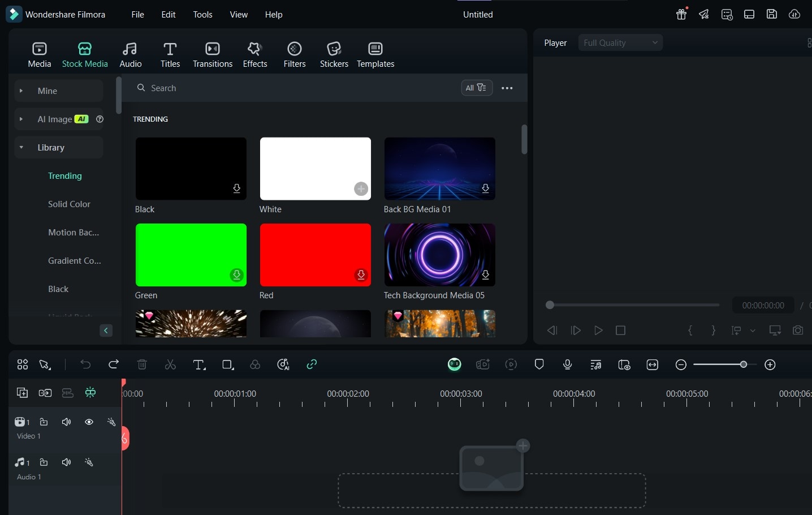Open the Stickers tab
812x515 pixels.
pos(334,55)
